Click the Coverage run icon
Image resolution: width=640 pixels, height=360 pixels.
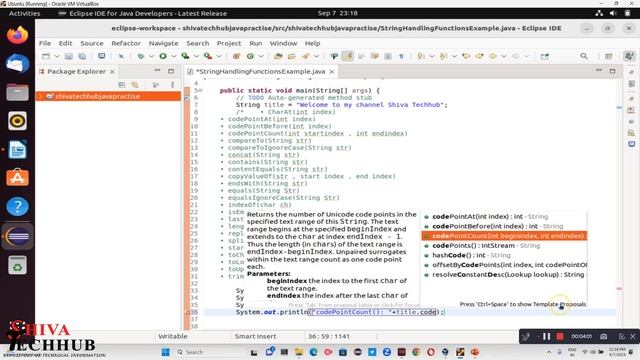185,56
